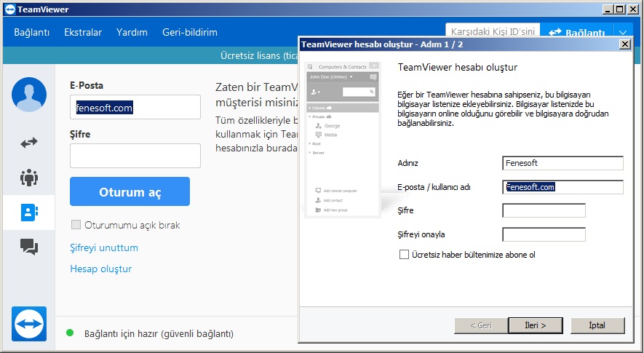Open the Geri-bildirim menu
Screen dimensions: 644x353
point(190,32)
